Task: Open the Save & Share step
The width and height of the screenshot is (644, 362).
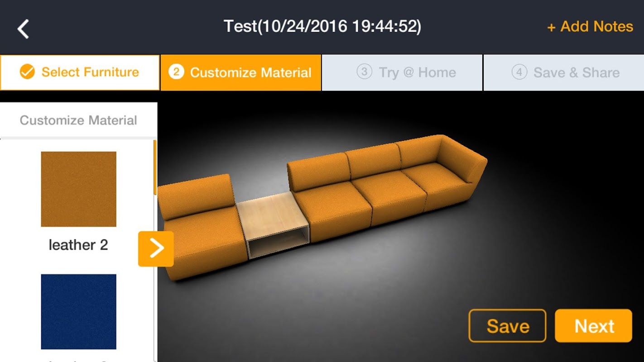Action: [564, 72]
